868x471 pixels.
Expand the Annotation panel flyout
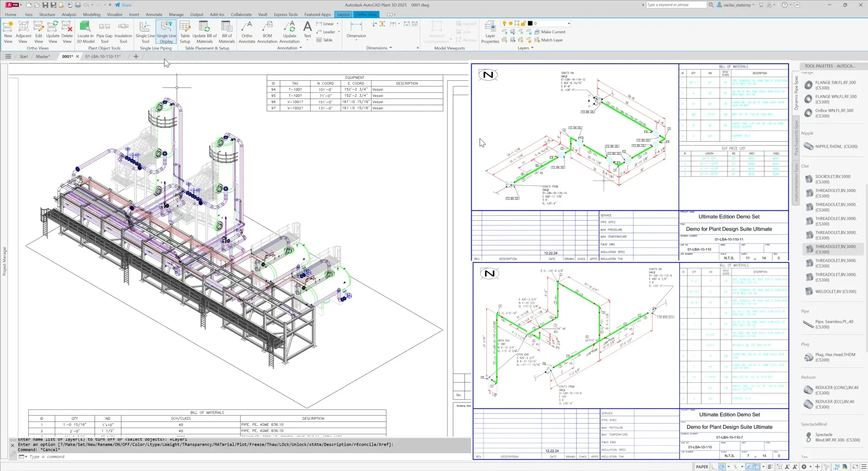tap(289, 48)
